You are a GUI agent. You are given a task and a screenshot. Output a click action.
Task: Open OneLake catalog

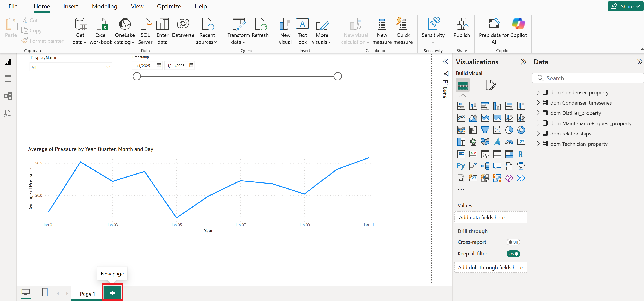[125, 31]
